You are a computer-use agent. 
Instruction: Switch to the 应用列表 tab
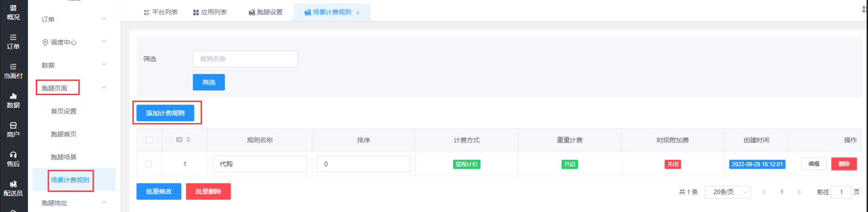point(210,12)
